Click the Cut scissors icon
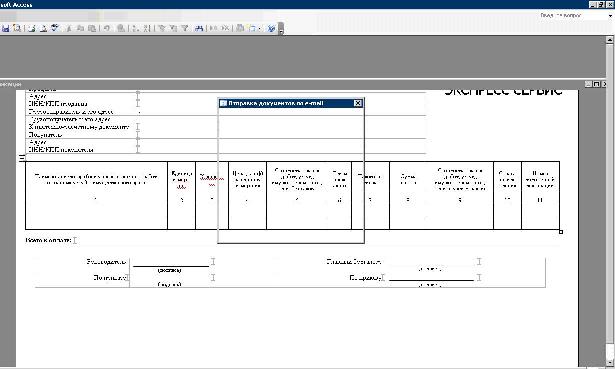This screenshot has height=369, width=615. coord(69,28)
